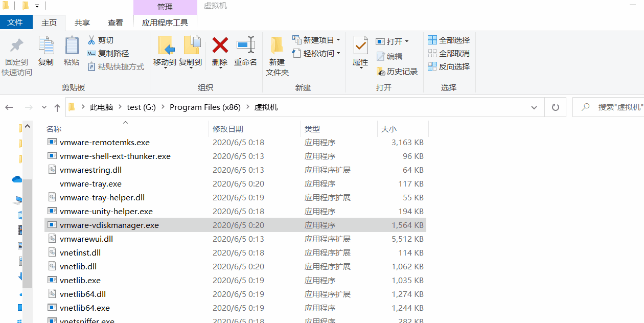
Task: Click the Copy (复制) ribbon icon
Action: pos(46,46)
